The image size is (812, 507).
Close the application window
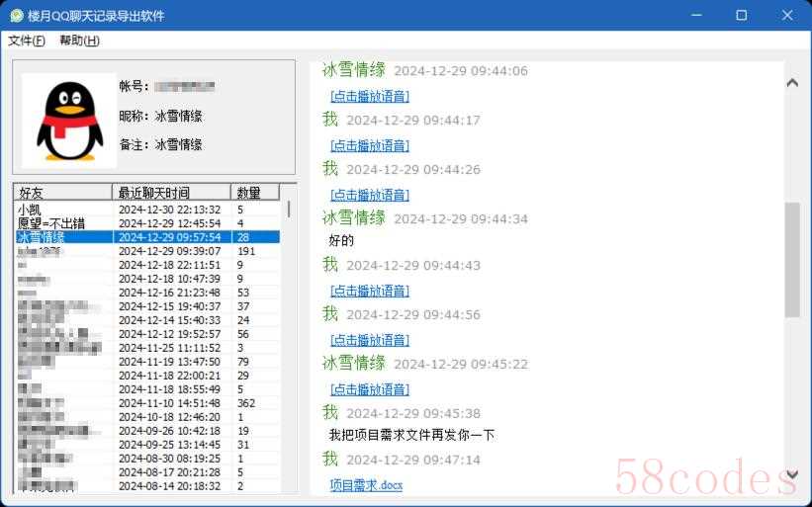(787, 15)
